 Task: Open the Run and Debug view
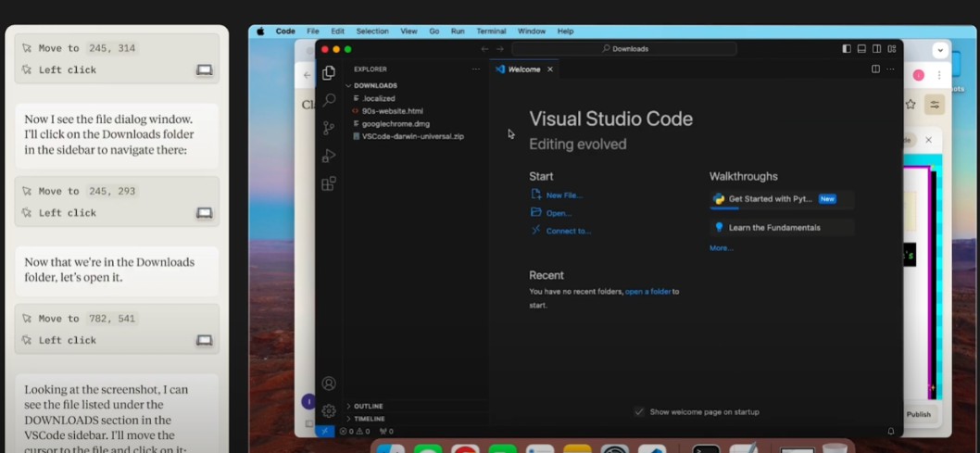coord(329,156)
